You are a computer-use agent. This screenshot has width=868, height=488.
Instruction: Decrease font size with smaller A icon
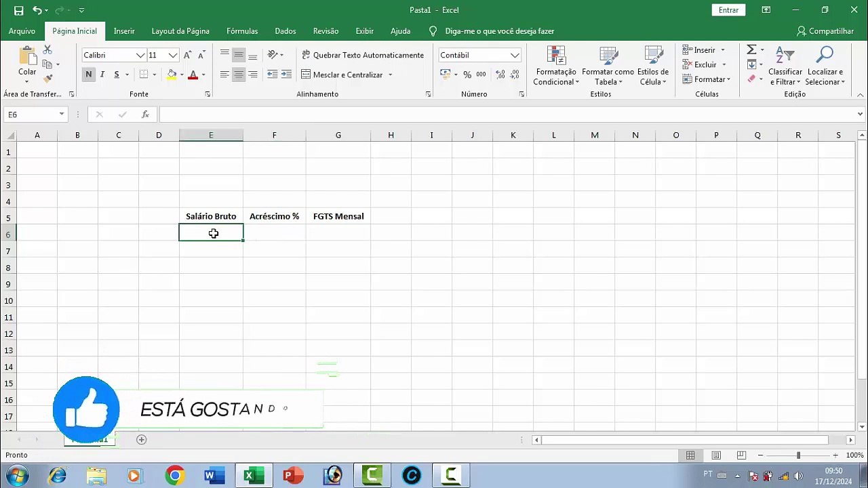coord(201,55)
